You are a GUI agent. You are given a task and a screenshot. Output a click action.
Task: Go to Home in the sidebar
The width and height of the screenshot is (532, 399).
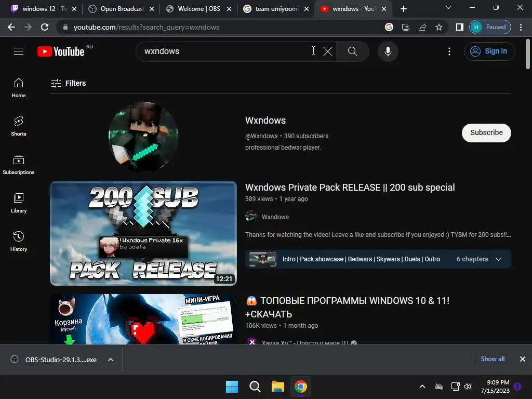(x=19, y=88)
